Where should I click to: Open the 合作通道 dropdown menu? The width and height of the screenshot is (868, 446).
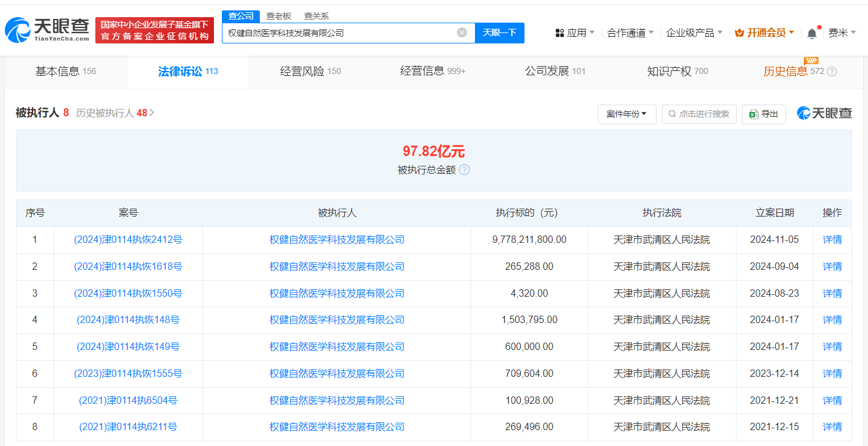(630, 33)
